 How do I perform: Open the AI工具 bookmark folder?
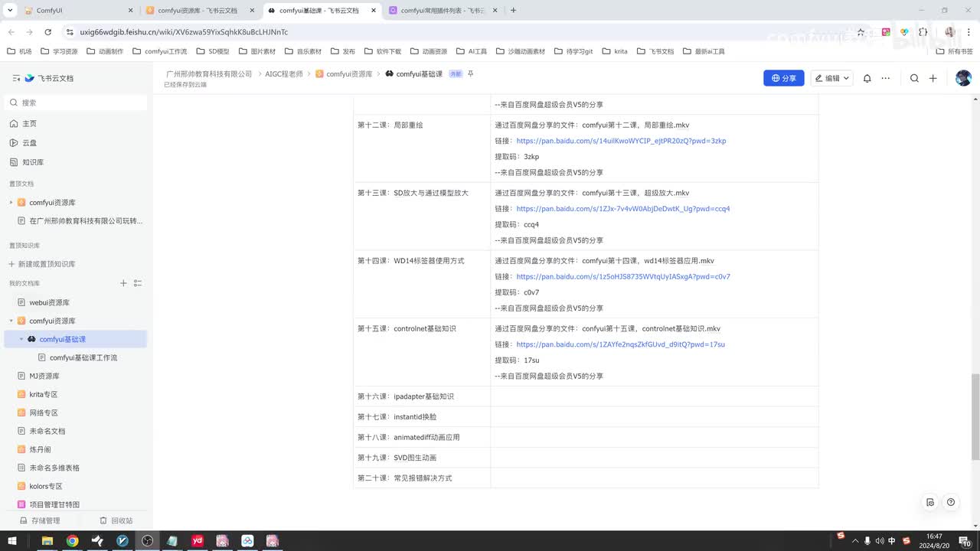(x=471, y=51)
